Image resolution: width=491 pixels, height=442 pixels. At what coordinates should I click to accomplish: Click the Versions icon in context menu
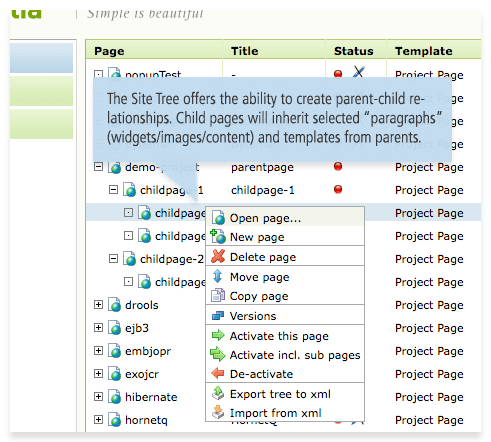pyautogui.click(x=218, y=315)
